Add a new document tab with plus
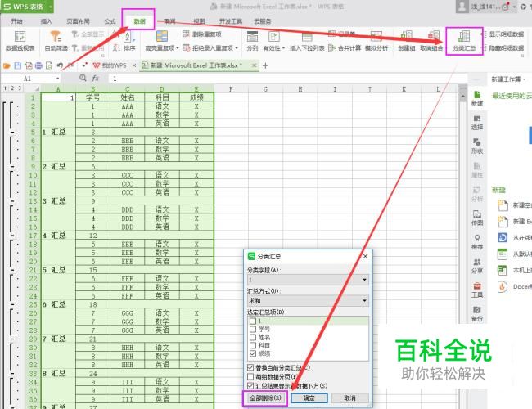The width and height of the screenshot is (532, 409). [x=265, y=65]
